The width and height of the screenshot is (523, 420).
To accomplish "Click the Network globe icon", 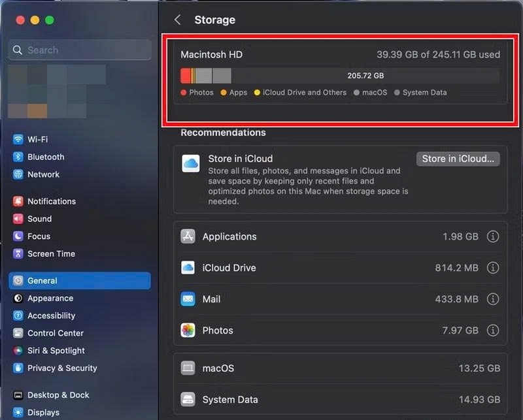I will 18,174.
